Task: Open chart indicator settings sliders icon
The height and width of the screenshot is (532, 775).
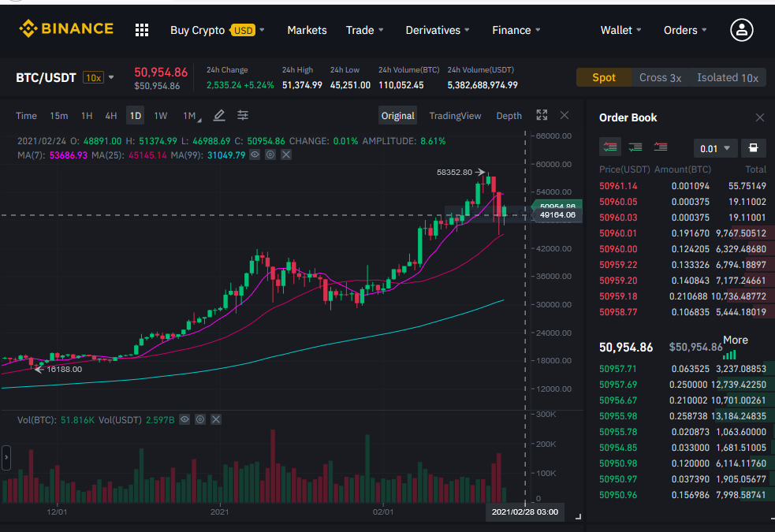Action: click(x=243, y=116)
